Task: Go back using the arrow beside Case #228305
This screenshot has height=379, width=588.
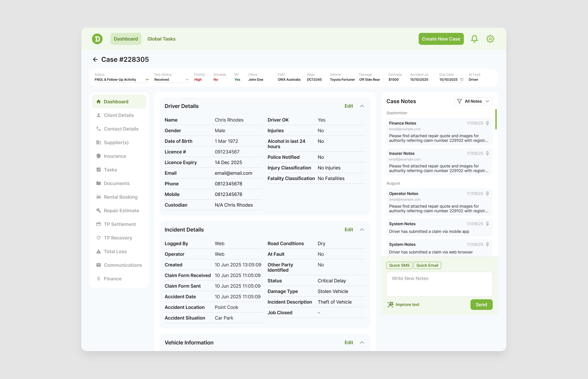Action: [95, 60]
